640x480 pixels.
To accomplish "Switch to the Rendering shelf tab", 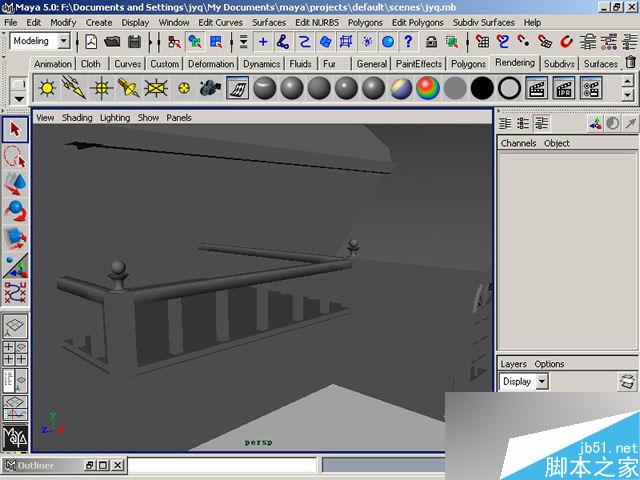I will tap(515, 62).
